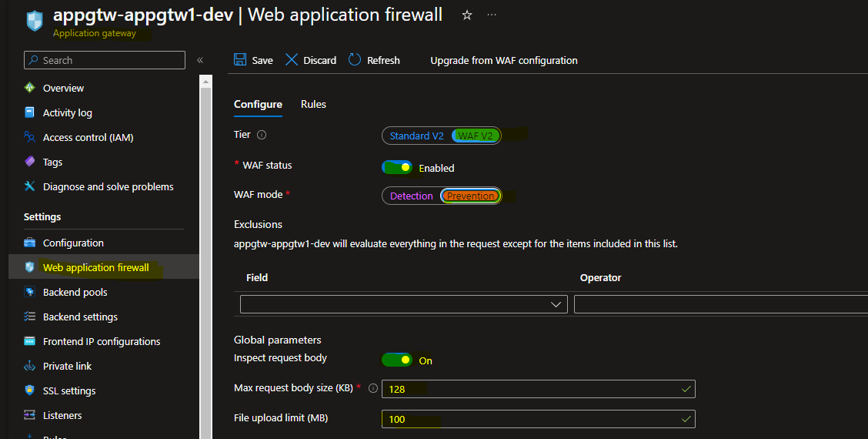Open the exclusions Field dropdown
This screenshot has height=439, width=868.
click(403, 304)
